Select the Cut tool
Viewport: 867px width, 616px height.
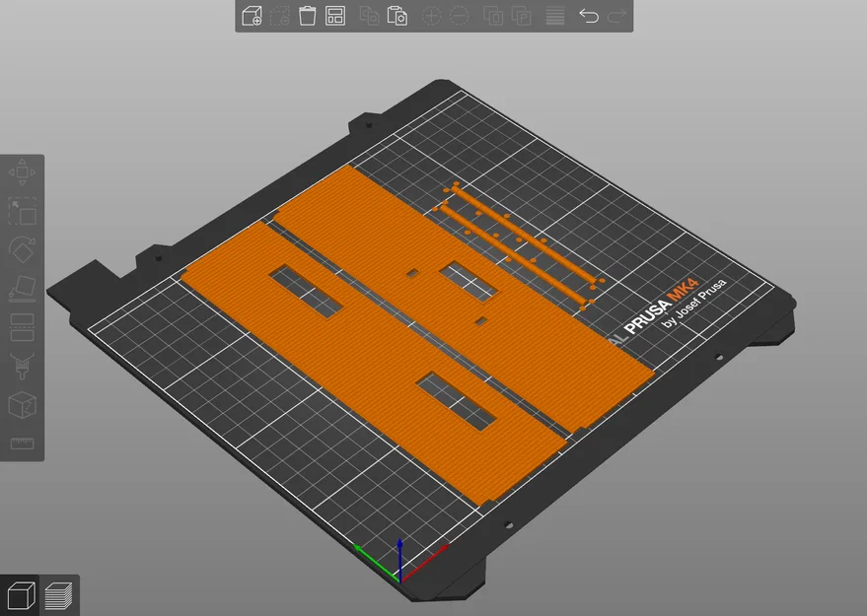[22, 327]
